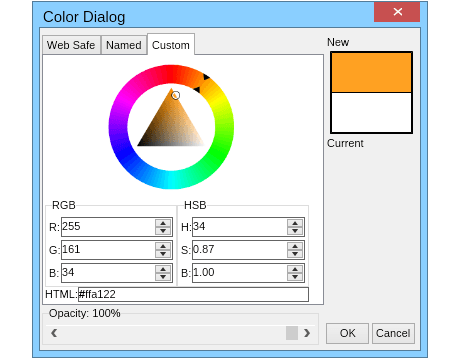Select the Custom tab

[171, 45]
